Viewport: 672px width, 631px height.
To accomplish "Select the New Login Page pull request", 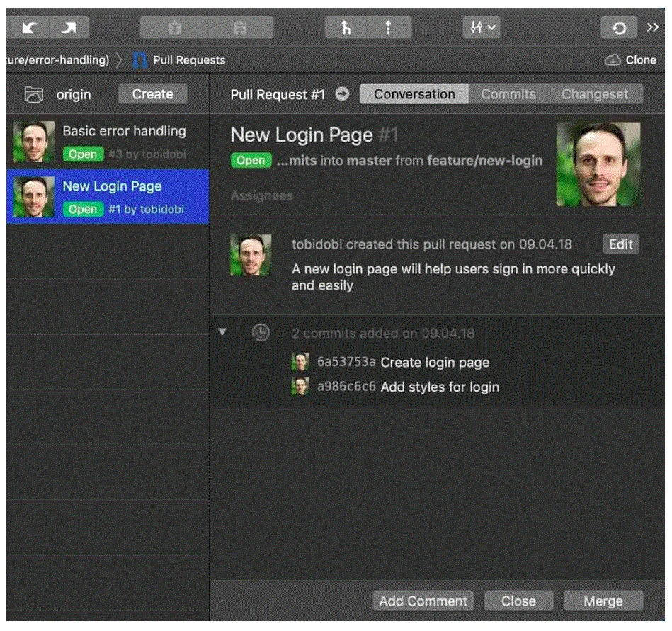I will coord(108,196).
